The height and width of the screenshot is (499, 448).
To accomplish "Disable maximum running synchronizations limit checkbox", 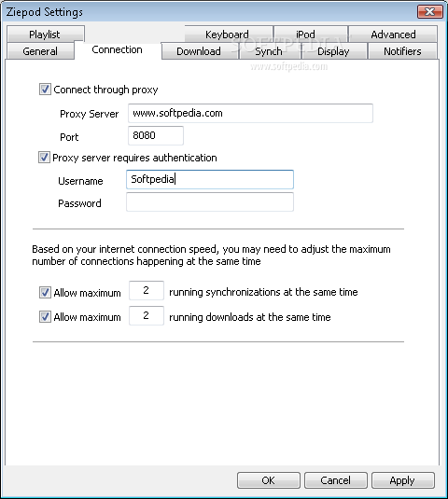I will point(45,293).
